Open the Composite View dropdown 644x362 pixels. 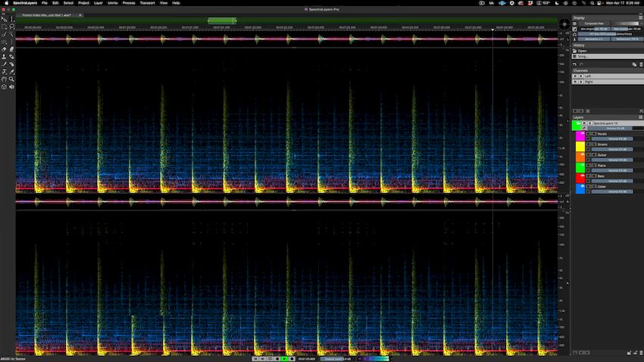[x=594, y=23]
